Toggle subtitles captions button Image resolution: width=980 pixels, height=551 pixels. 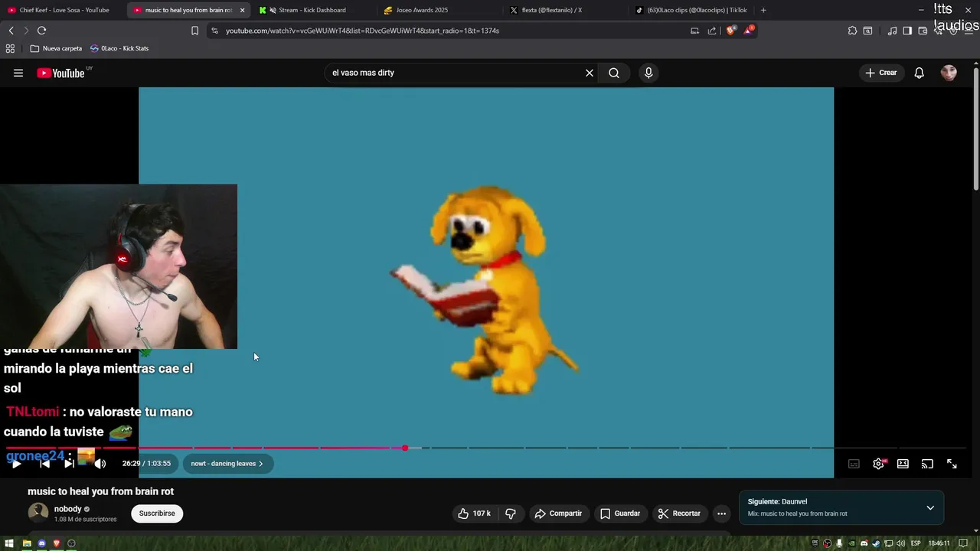click(854, 464)
